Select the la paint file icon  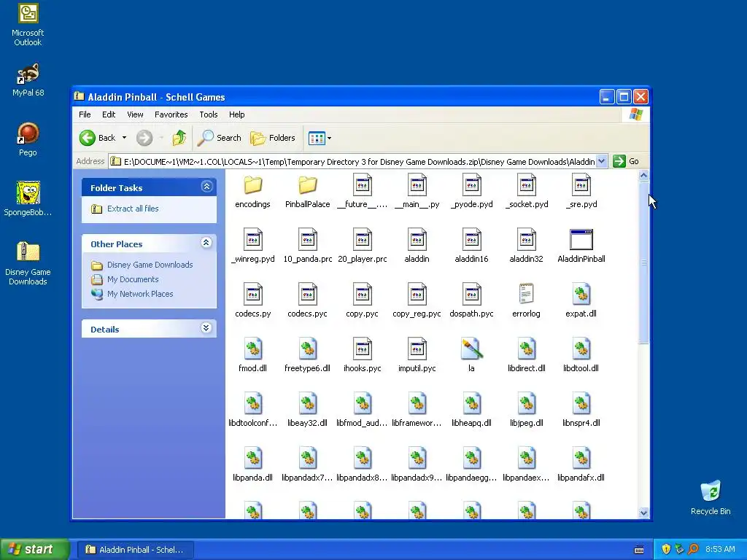coord(472,349)
